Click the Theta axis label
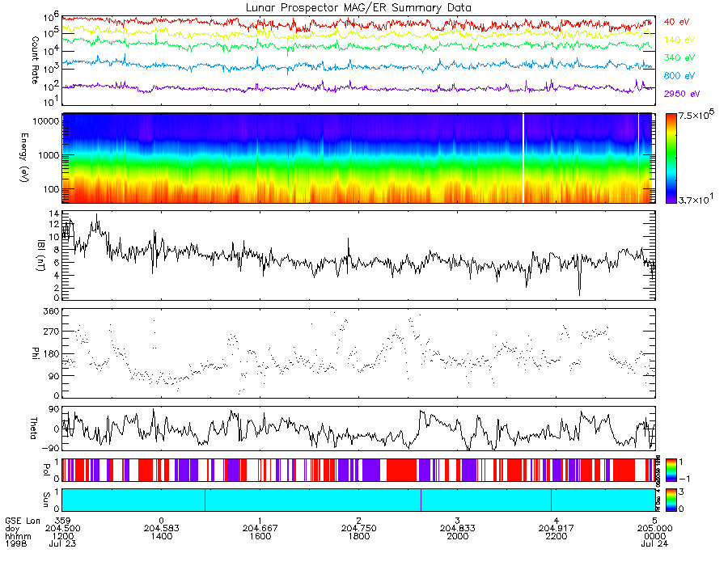728x566 pixels. coord(34,428)
